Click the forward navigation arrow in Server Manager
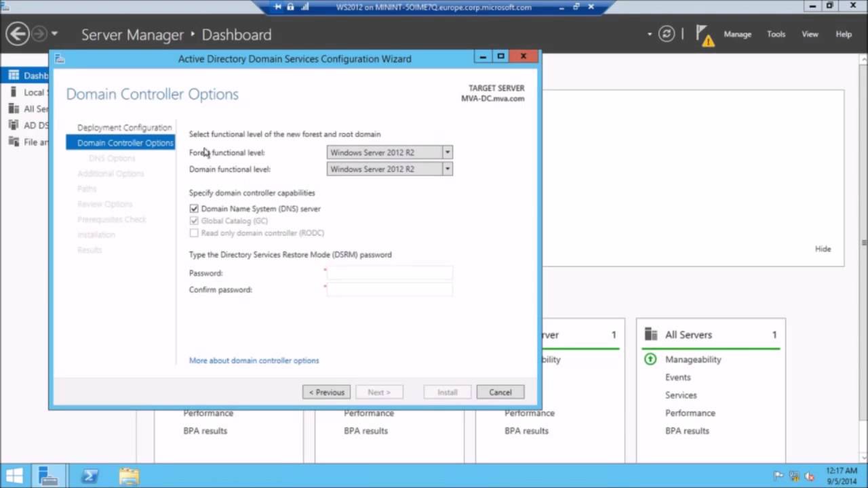The width and height of the screenshot is (868, 488). click(x=39, y=34)
